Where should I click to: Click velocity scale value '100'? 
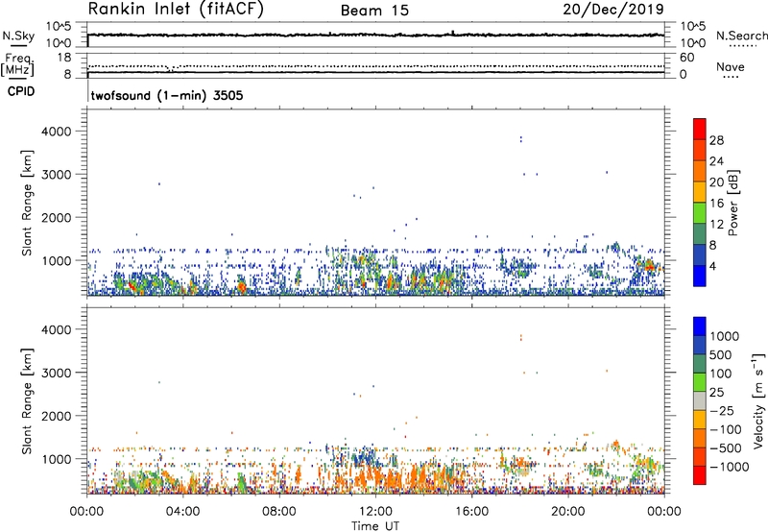pos(721,374)
